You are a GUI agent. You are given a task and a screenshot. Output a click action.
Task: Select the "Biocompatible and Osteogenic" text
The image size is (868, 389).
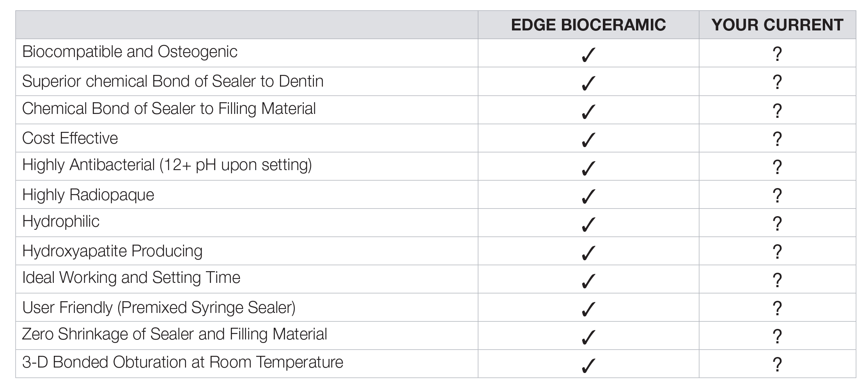click(x=129, y=52)
